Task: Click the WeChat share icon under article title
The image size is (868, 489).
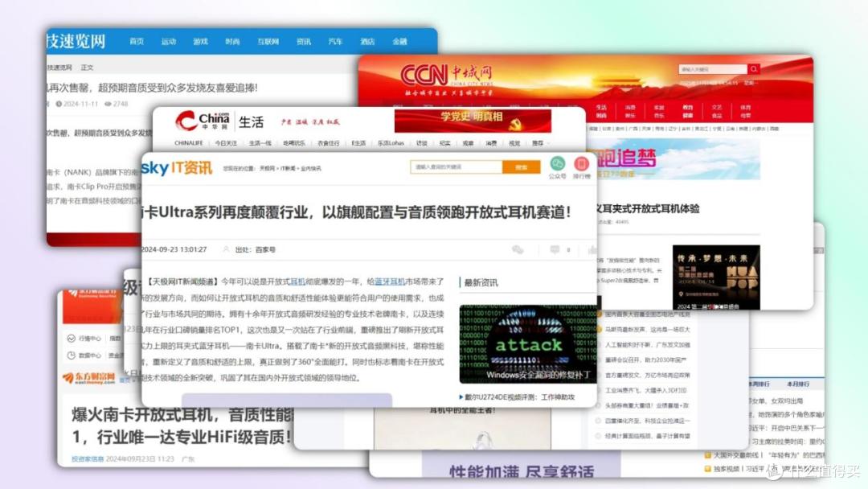Action: pyautogui.click(x=518, y=250)
